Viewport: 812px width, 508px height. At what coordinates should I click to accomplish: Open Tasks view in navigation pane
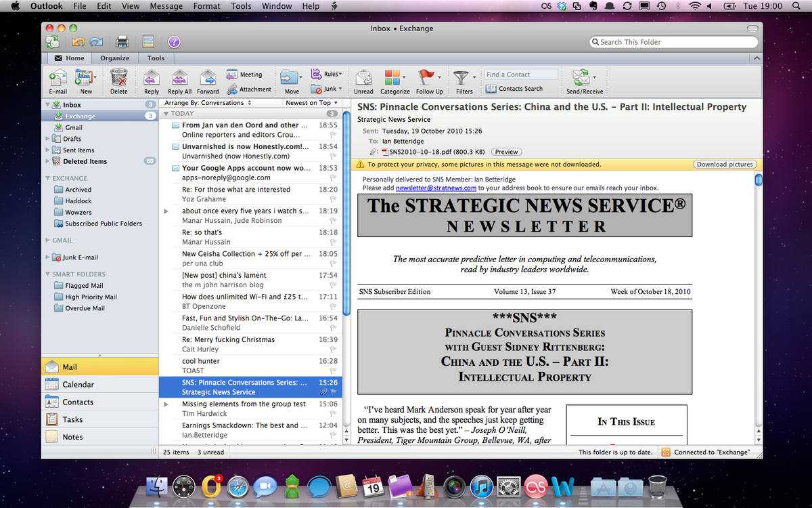pos(100,419)
